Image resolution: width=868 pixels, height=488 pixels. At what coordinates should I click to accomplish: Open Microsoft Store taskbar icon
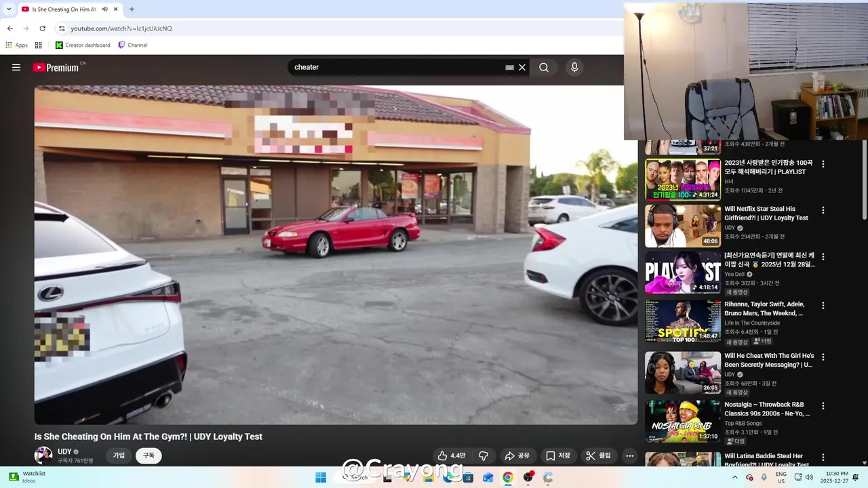click(x=468, y=477)
